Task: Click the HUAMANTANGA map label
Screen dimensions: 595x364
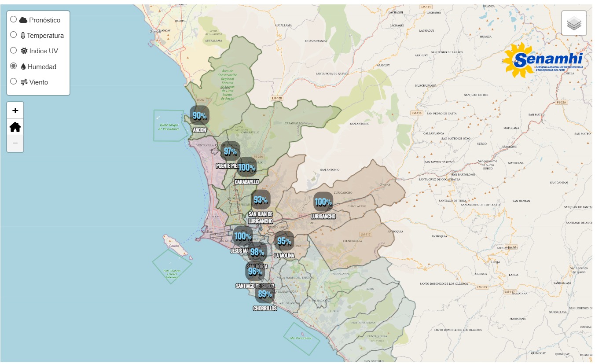Action: [316, 40]
